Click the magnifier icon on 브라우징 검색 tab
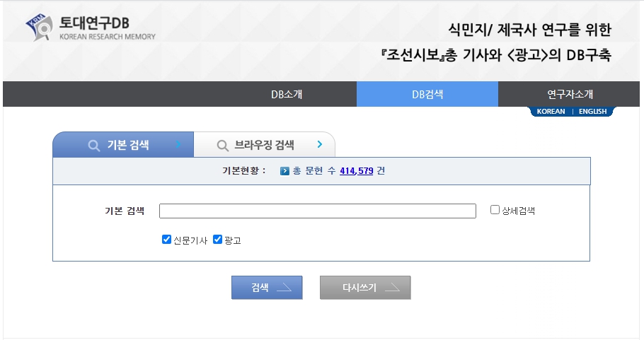 click(222, 146)
